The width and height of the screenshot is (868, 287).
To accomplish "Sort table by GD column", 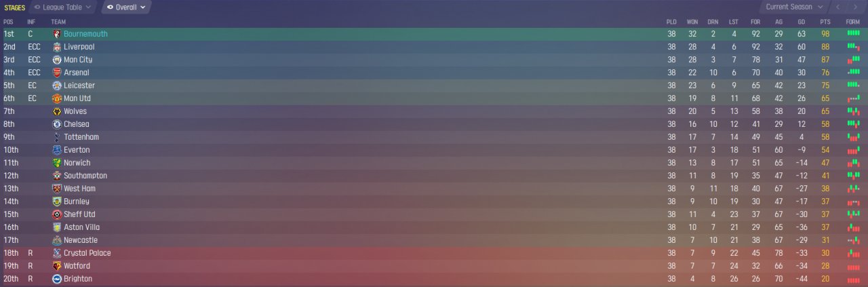I will click(801, 22).
